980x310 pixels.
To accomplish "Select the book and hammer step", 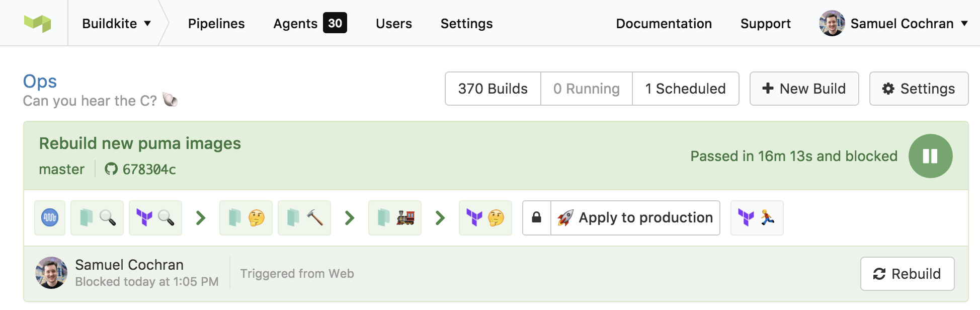I will point(304,218).
